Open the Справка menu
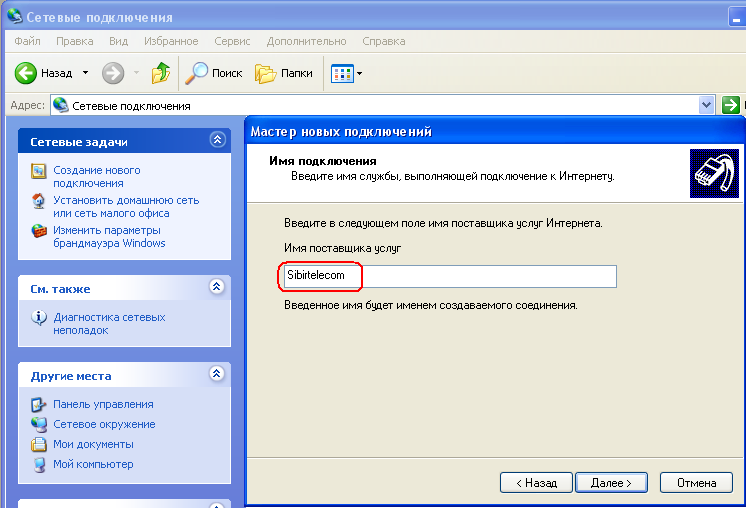 pos(384,41)
